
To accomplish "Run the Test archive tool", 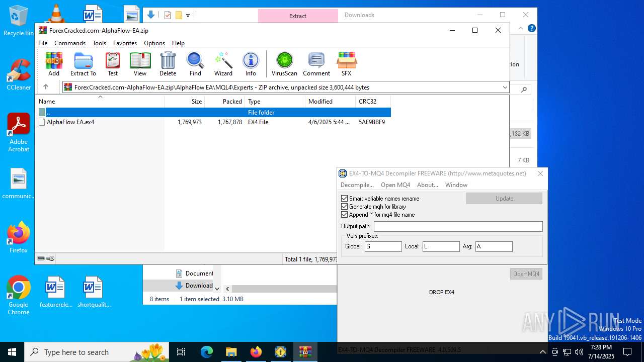I will coord(113,64).
